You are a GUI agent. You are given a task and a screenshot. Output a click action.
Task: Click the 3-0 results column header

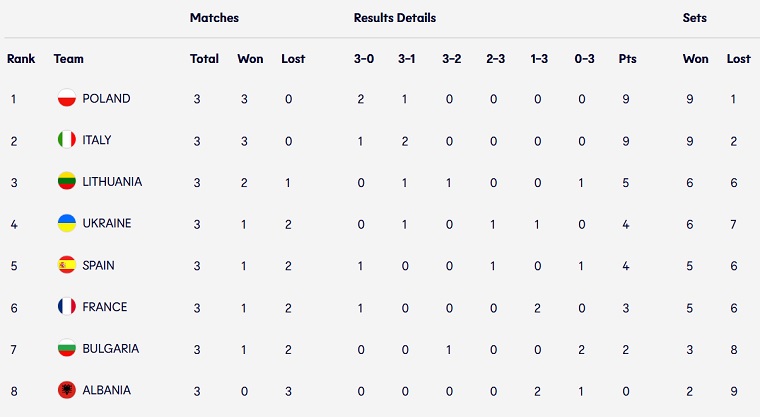(364, 59)
